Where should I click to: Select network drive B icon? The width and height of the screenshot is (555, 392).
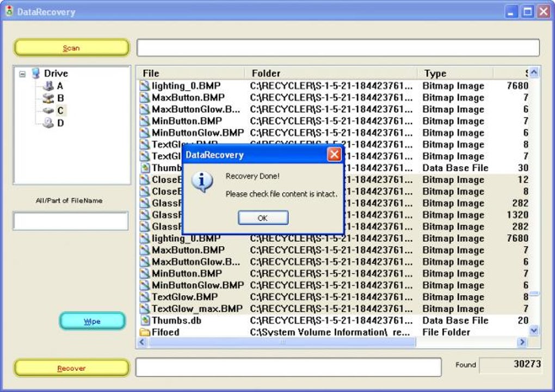48,98
